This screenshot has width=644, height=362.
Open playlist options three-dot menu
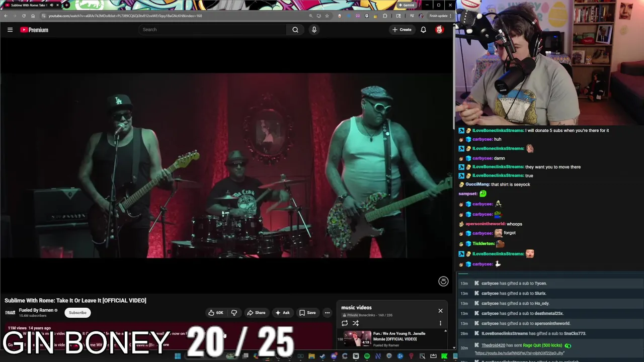coord(440,323)
